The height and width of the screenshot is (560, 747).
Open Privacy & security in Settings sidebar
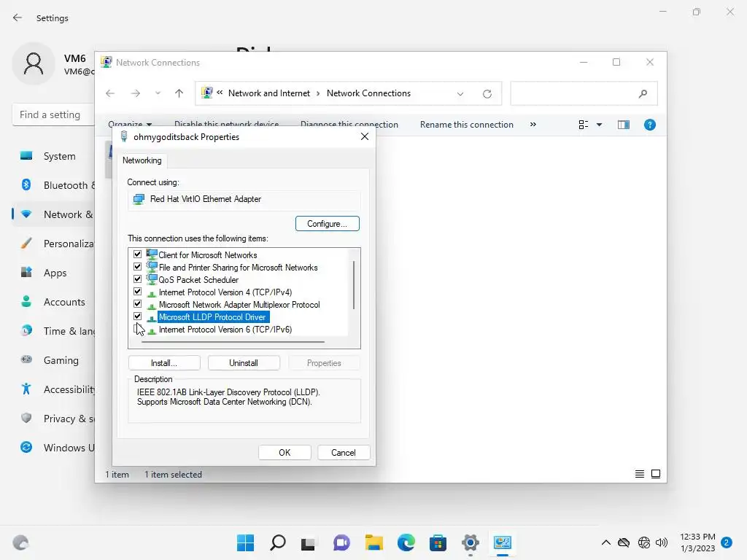click(x=53, y=419)
